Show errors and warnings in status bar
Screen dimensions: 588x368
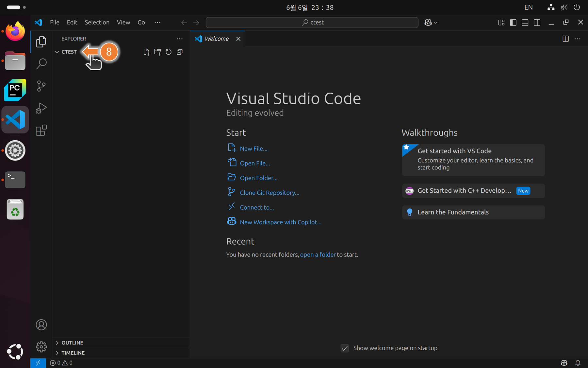(x=61, y=363)
